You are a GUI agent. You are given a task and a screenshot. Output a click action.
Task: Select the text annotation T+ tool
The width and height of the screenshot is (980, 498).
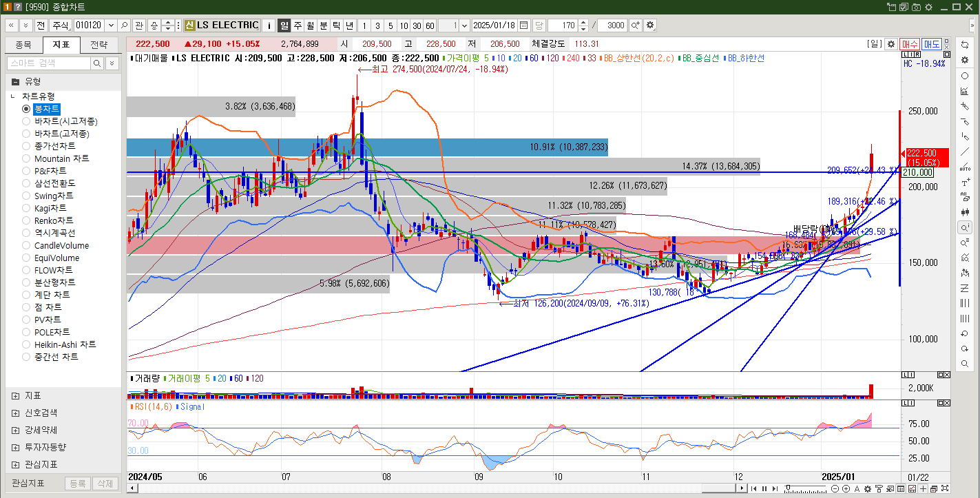[x=965, y=182]
